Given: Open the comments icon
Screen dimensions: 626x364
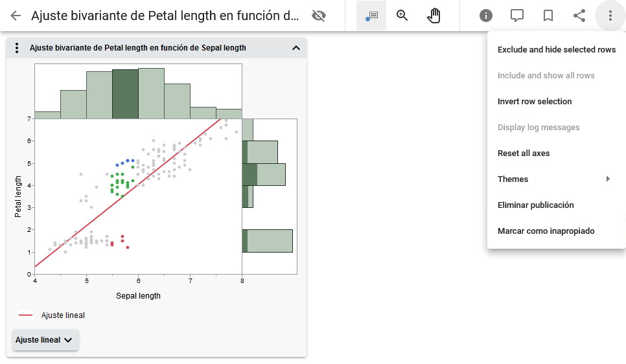Looking at the screenshot, I should tap(517, 16).
